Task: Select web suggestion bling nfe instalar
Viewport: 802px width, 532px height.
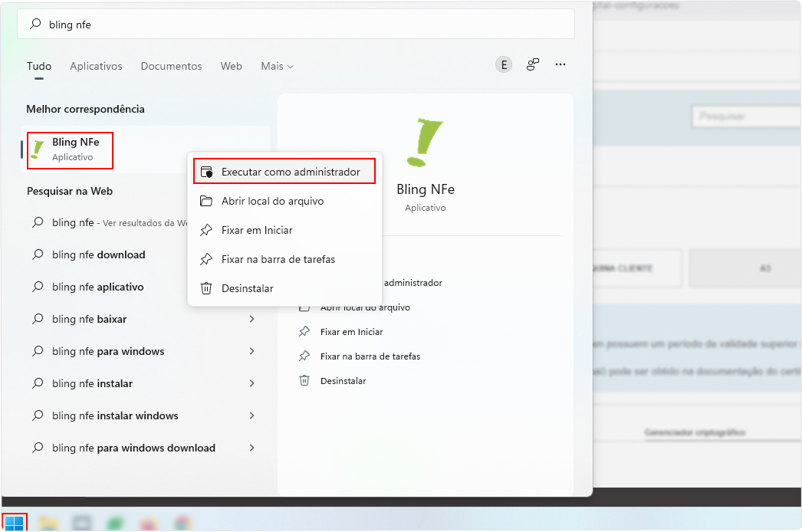Action: pyautogui.click(x=145, y=383)
